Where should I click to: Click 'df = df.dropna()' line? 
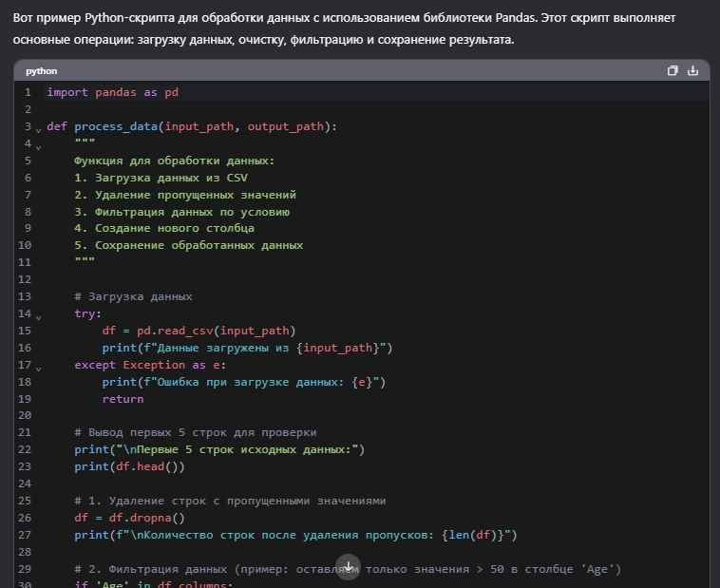pos(129,518)
